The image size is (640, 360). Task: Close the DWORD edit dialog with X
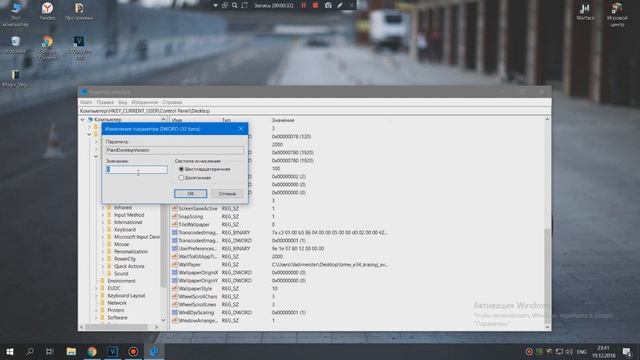241,129
